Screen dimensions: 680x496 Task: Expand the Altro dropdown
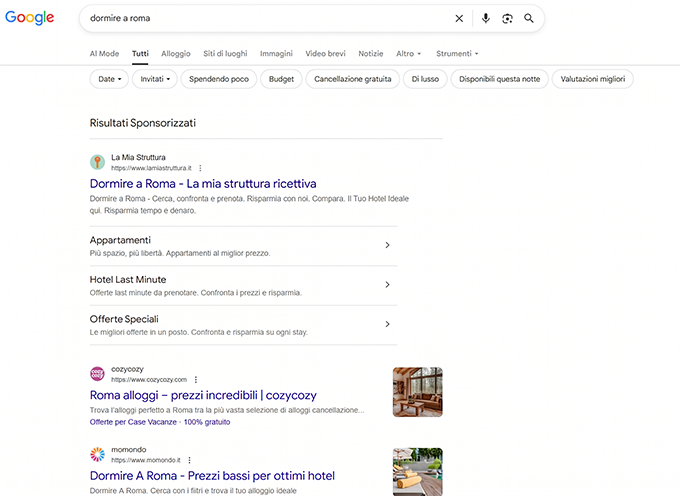(409, 53)
